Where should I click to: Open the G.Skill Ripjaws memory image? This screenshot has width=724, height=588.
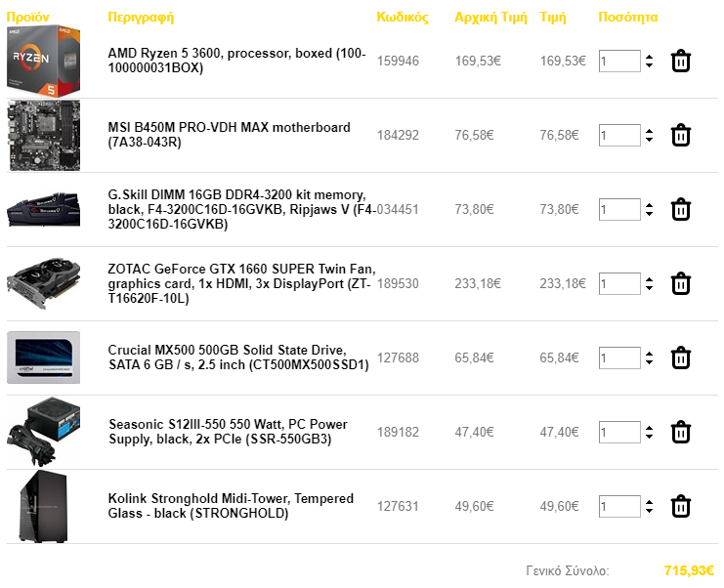pos(43,210)
